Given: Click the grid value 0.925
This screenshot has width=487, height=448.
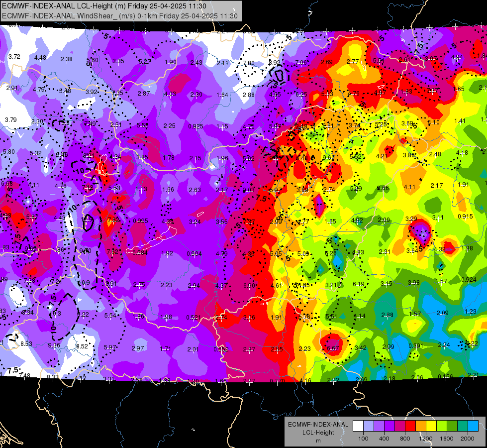Looking at the screenshot, I should (195, 126).
